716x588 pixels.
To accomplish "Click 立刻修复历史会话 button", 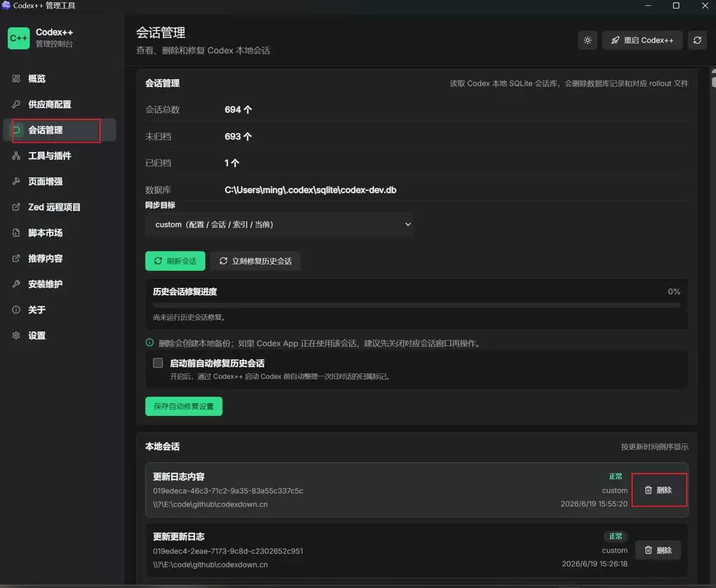I will (x=255, y=261).
